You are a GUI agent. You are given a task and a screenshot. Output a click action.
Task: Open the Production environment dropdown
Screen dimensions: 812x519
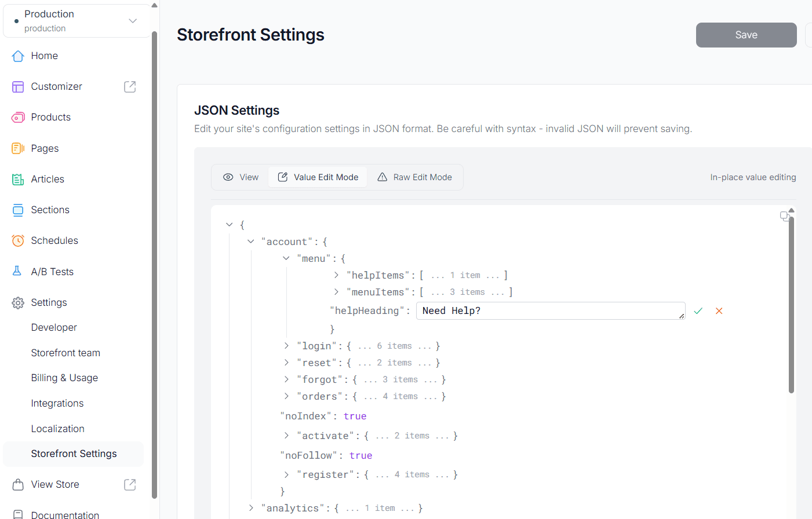(x=77, y=21)
